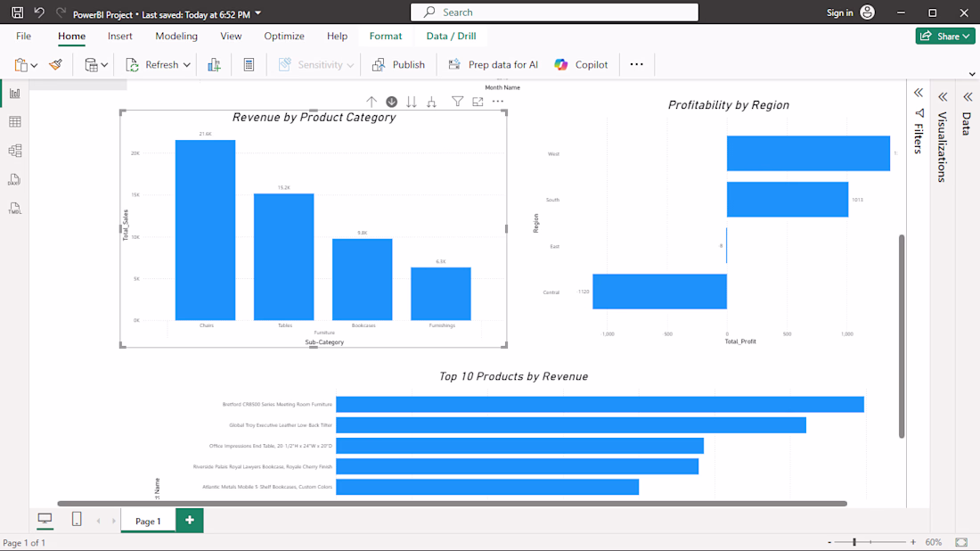Open the Get data source icon
Image resolution: width=980 pixels, height=551 pixels.
[91, 64]
